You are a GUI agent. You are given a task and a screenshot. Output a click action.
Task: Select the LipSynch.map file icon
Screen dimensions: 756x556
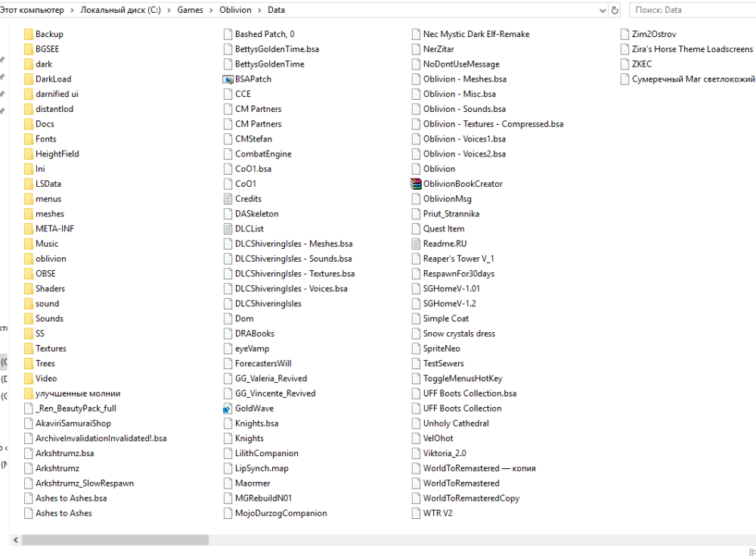point(228,468)
